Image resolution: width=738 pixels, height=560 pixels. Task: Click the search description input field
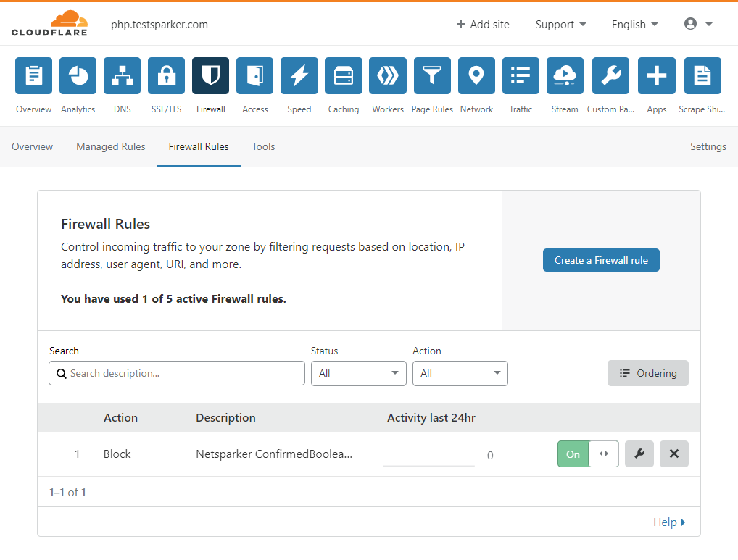(176, 373)
